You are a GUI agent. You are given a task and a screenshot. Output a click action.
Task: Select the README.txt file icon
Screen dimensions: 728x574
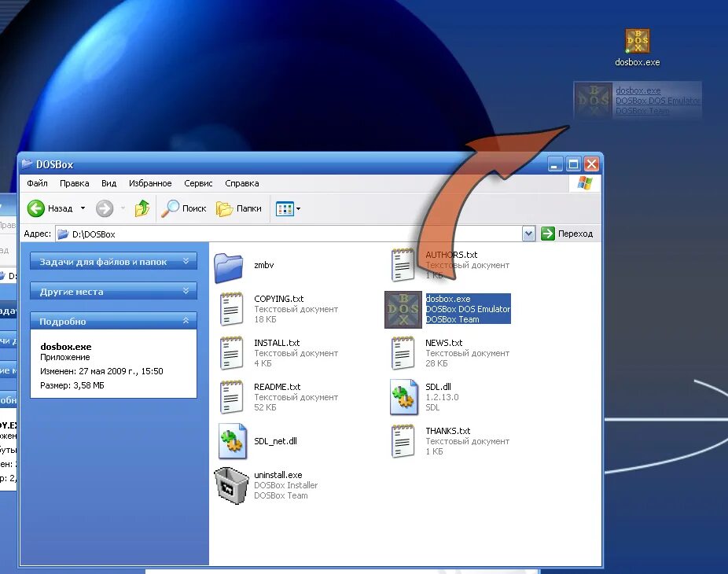[232, 396]
